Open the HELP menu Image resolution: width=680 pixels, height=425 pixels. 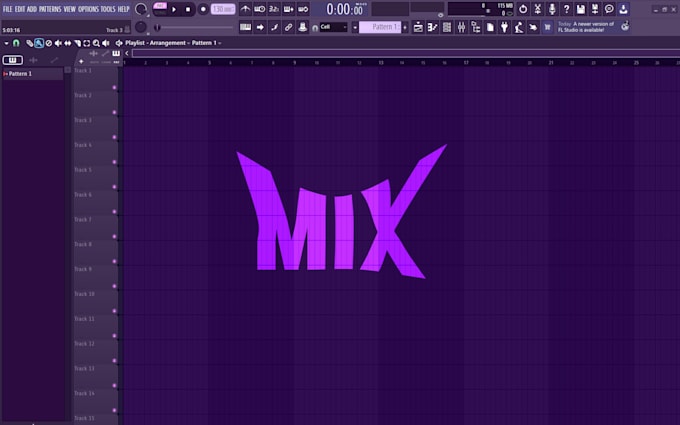pos(124,9)
